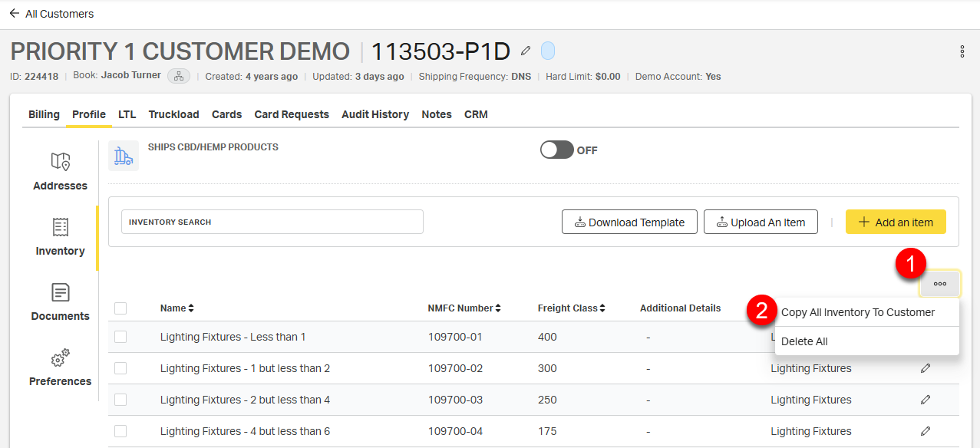Click the back arrow to All Customers

[x=15, y=14]
